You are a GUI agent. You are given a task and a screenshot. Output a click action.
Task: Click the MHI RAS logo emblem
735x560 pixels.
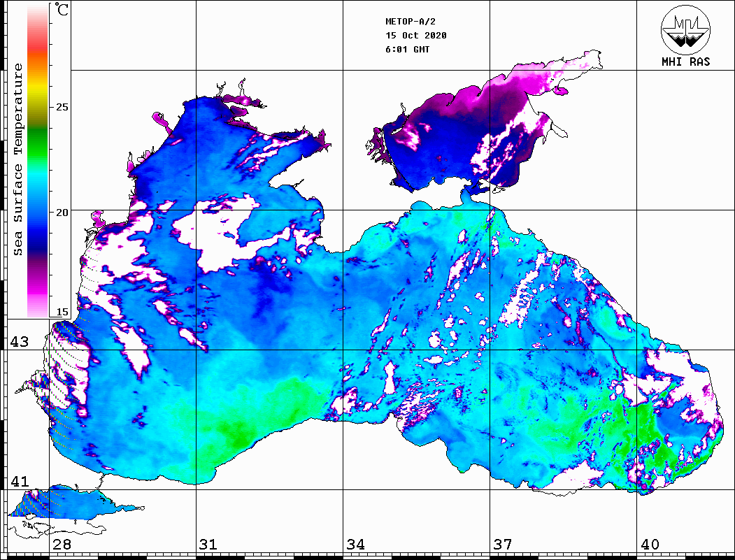click(685, 29)
